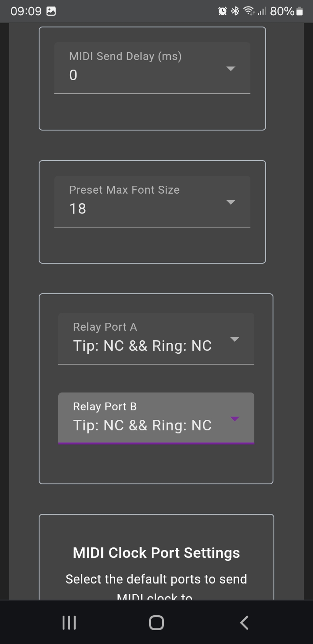313x644 pixels.
Task: Open recent apps with the three-bar icon
Action: pyautogui.click(x=69, y=623)
